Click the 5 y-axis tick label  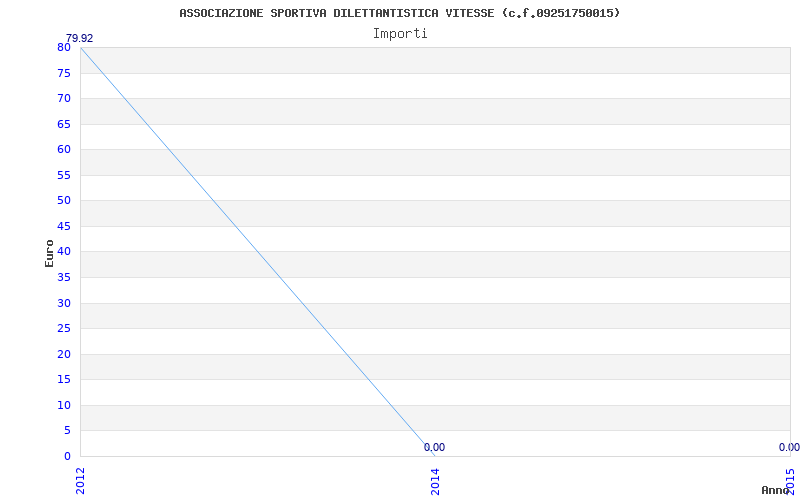tap(67, 431)
